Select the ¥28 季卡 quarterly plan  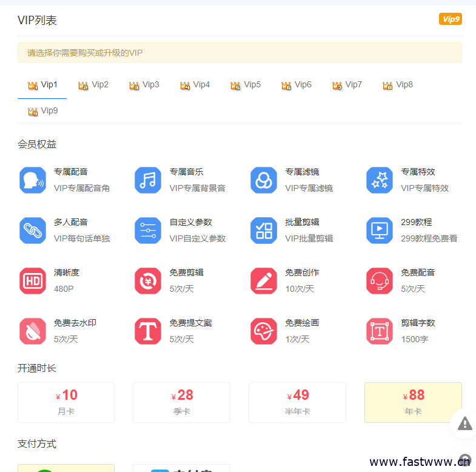coord(181,402)
